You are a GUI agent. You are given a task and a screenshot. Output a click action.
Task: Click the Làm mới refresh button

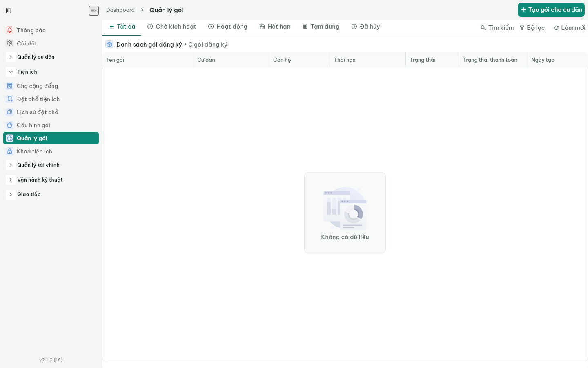pyautogui.click(x=569, y=28)
